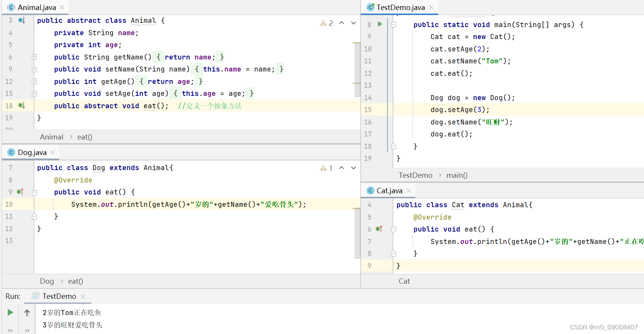Screen dimensions: 644x334
Task: Click the TestDemo run configuration icon
Action: pyautogui.click(x=35, y=296)
